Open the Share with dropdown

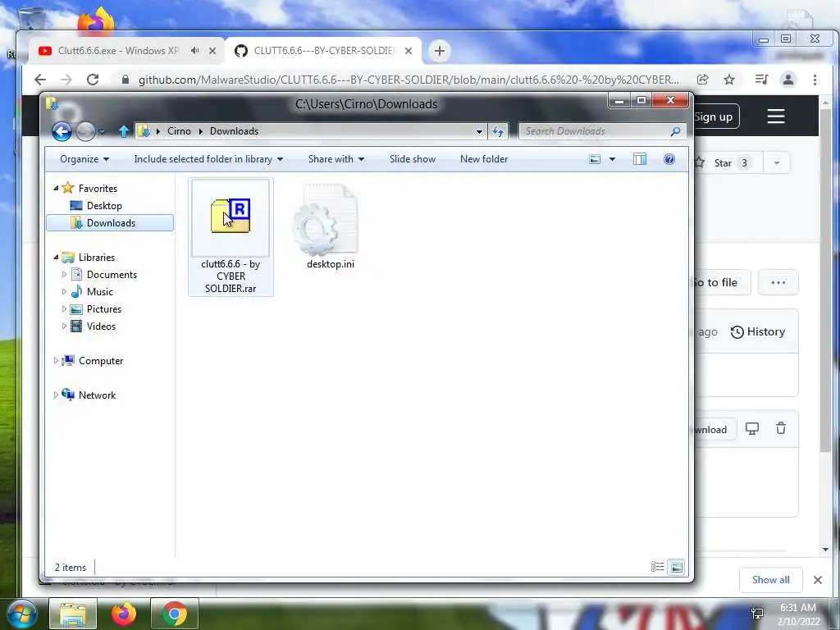336,159
